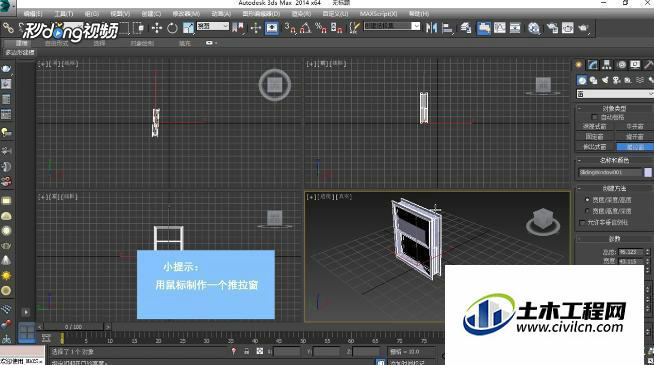Open the Material Editor icon

click(533, 28)
